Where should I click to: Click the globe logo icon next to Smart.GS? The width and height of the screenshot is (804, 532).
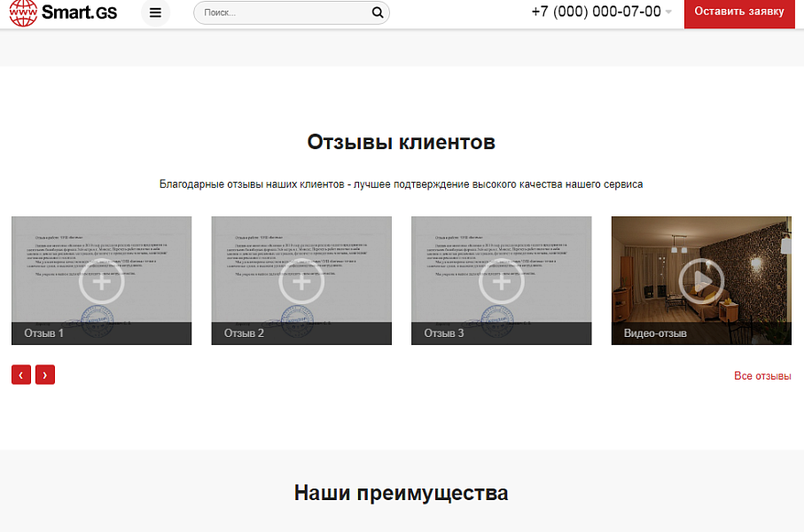(x=21, y=13)
